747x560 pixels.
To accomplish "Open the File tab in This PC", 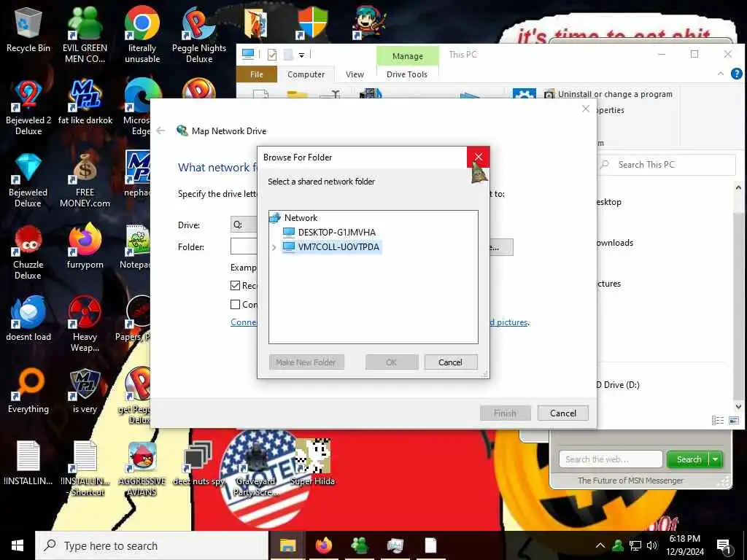I will (257, 74).
